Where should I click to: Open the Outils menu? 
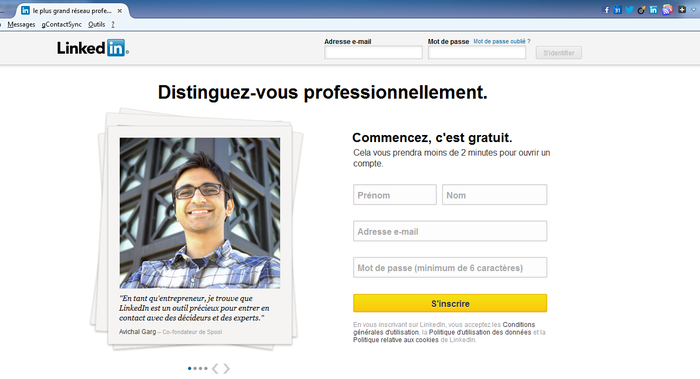(x=96, y=25)
